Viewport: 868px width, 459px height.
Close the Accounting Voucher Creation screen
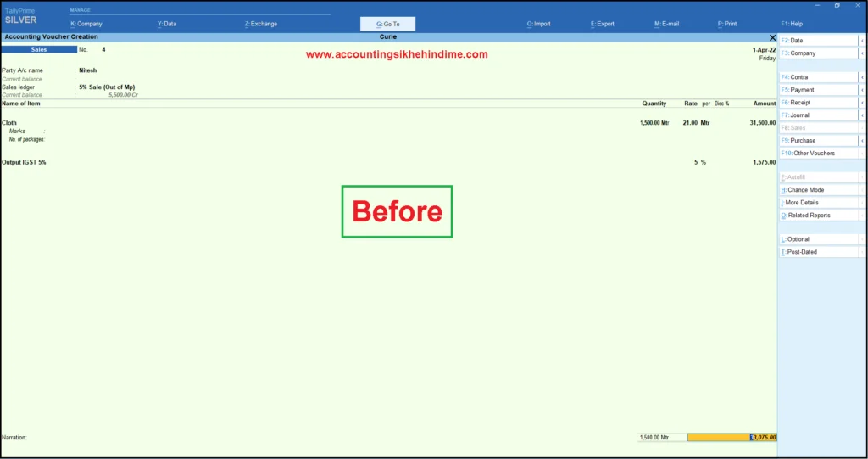coord(773,37)
